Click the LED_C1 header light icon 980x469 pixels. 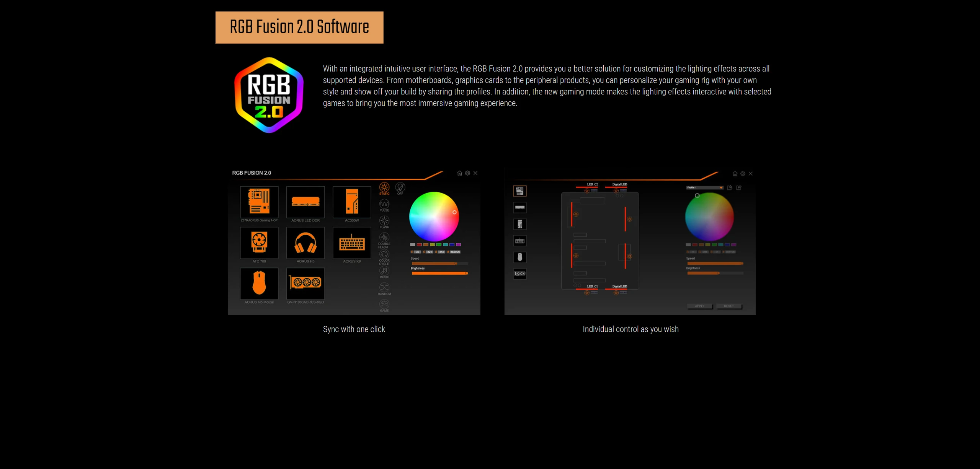[587, 293]
